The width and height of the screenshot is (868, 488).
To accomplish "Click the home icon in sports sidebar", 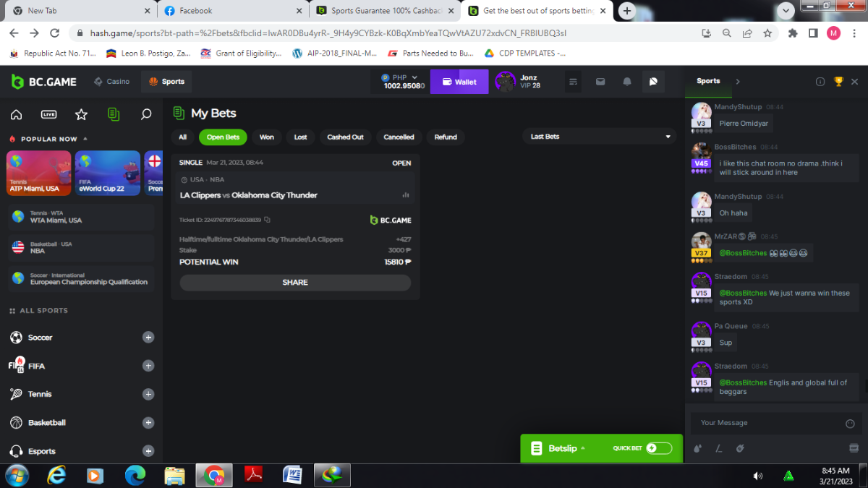I will pos(16,114).
